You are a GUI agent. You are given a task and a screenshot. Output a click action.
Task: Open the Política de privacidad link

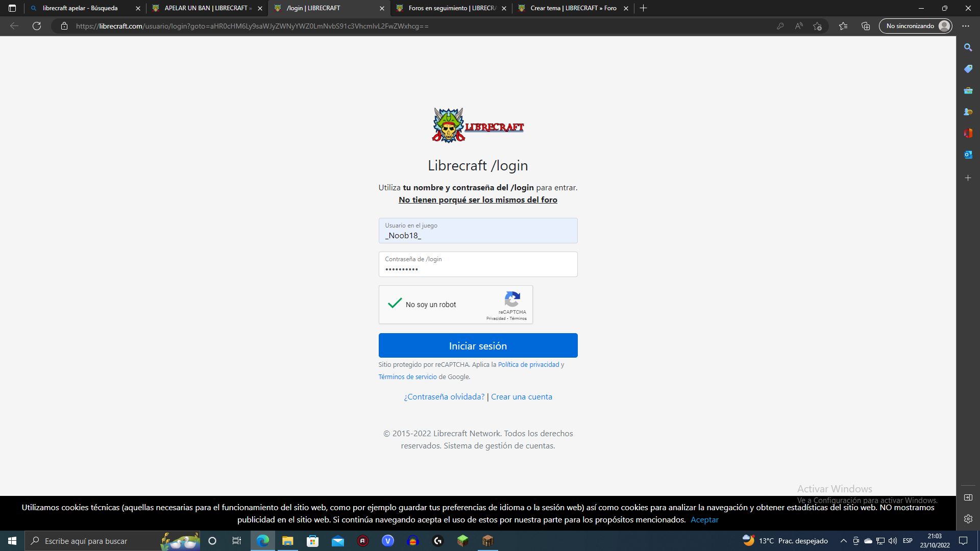[x=528, y=364]
